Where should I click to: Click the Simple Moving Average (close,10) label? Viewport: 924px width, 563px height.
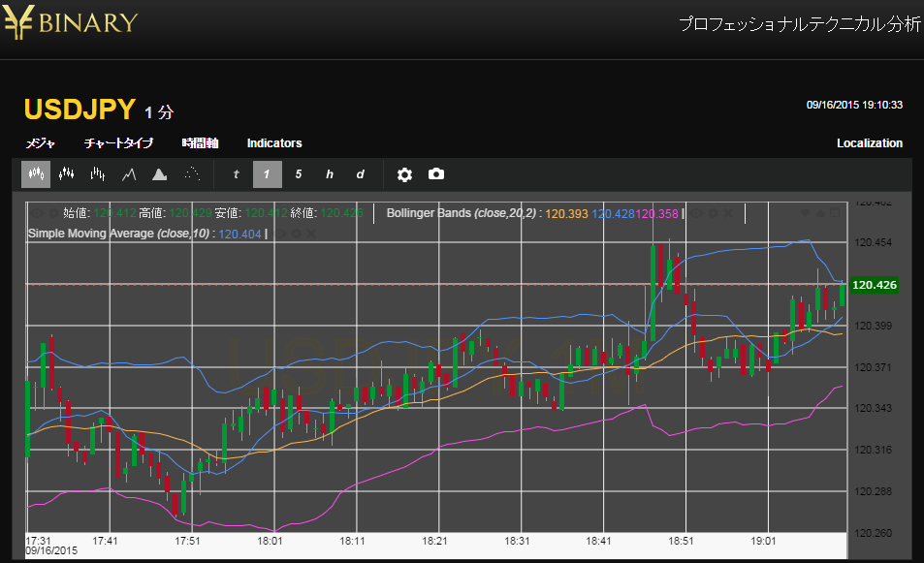118,234
